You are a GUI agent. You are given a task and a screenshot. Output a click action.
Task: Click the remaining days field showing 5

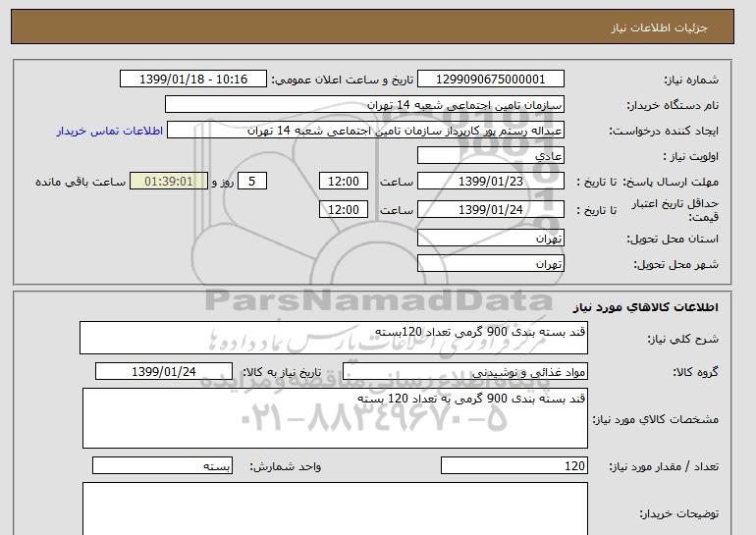point(251,182)
